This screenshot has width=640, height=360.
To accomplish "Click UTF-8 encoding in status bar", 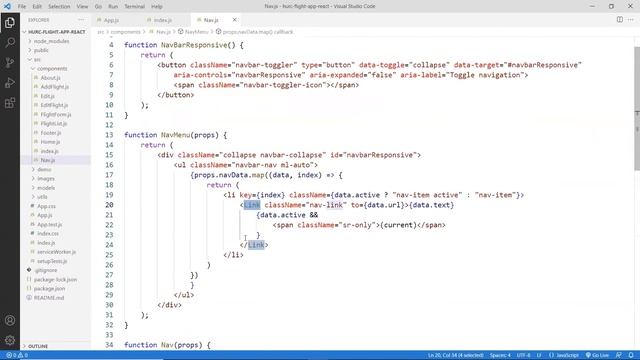I will (523, 355).
